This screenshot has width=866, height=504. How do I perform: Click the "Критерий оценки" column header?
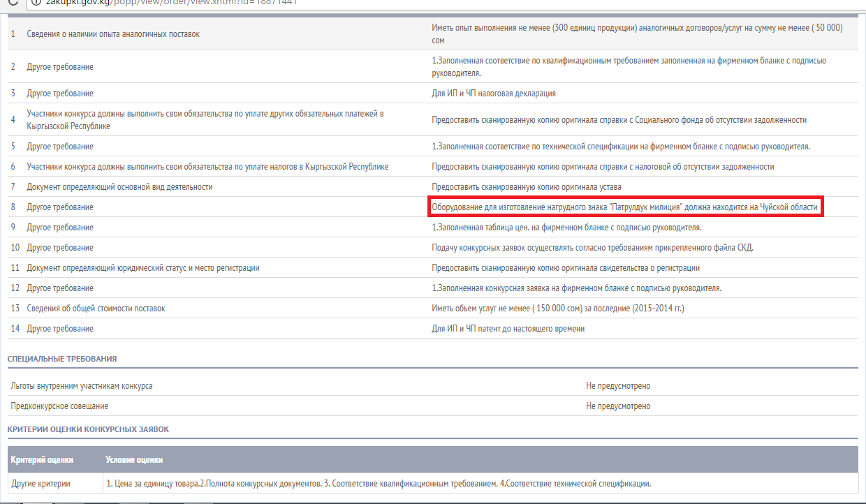tap(42, 460)
